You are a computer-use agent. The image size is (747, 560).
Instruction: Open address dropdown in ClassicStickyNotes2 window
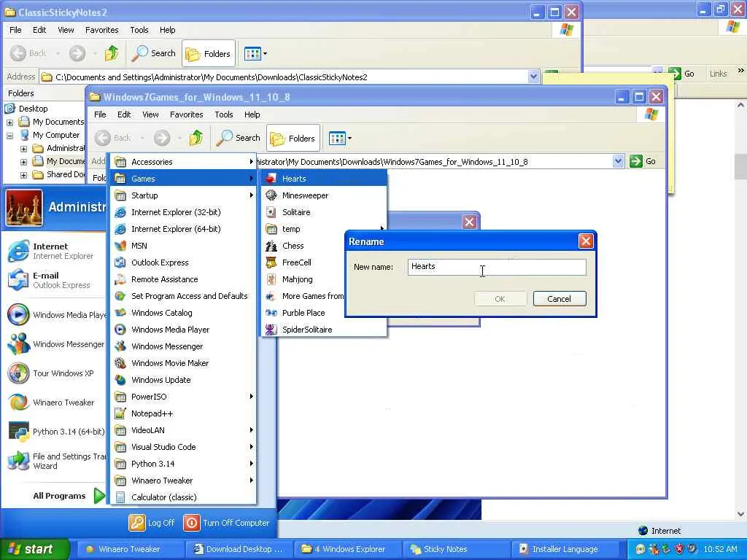point(533,77)
